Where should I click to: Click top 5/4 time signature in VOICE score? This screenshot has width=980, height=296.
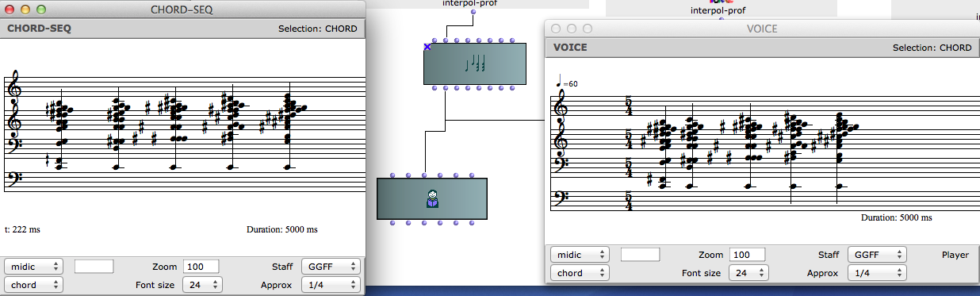628,106
